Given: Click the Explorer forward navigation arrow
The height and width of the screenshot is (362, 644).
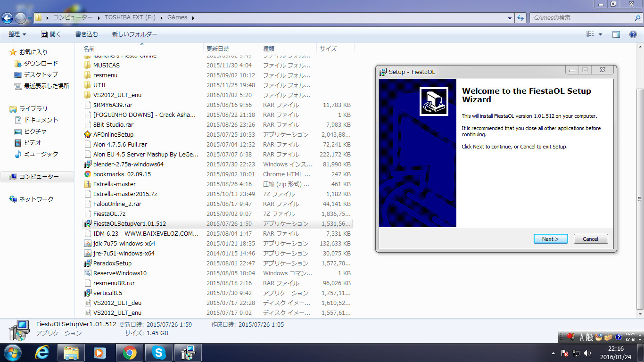Looking at the screenshot, I should [20, 18].
